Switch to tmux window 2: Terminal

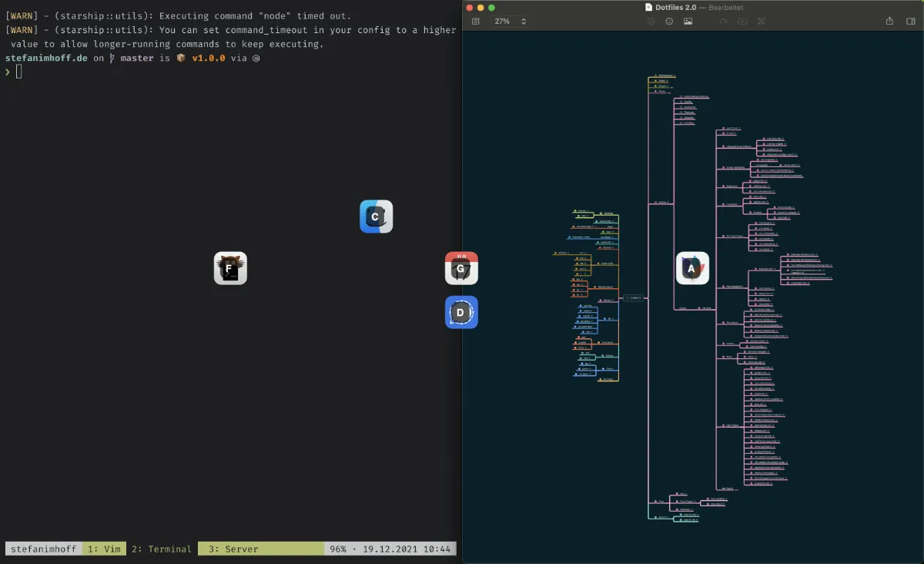[x=161, y=549]
